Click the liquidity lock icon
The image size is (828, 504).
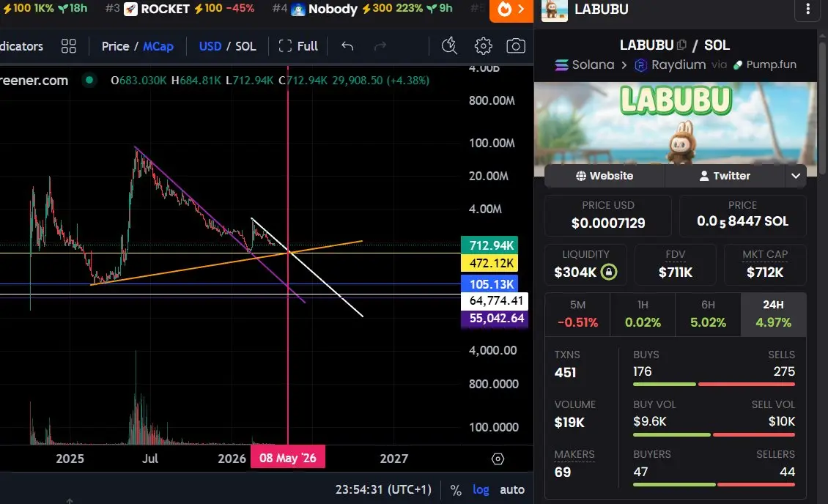pyautogui.click(x=609, y=272)
